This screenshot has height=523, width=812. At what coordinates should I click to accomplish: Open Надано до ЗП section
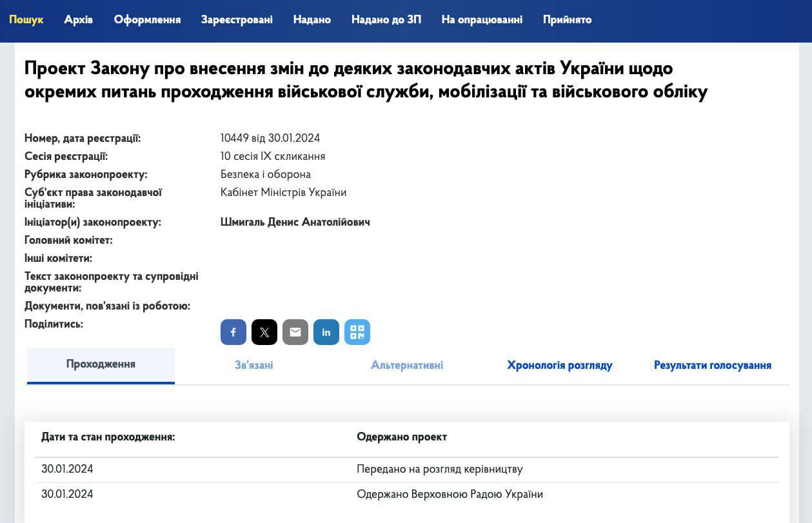(x=386, y=19)
